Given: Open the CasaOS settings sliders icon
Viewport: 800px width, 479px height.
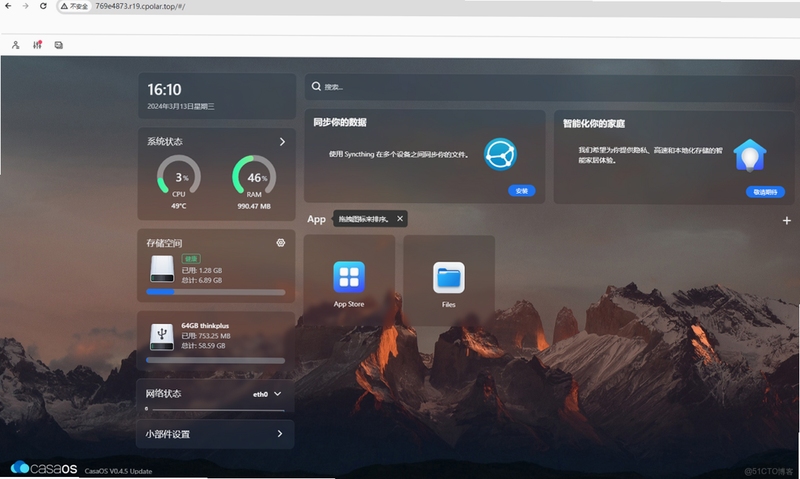Looking at the screenshot, I should tap(37, 45).
